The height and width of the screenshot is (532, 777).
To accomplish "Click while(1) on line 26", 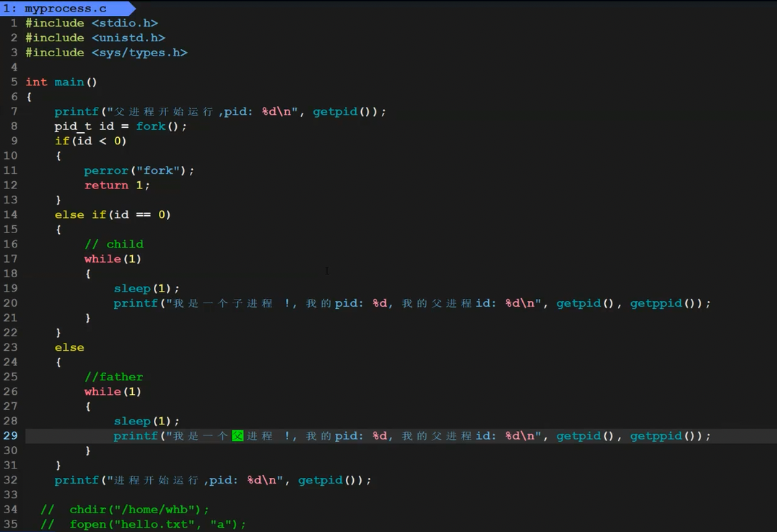I will [113, 392].
